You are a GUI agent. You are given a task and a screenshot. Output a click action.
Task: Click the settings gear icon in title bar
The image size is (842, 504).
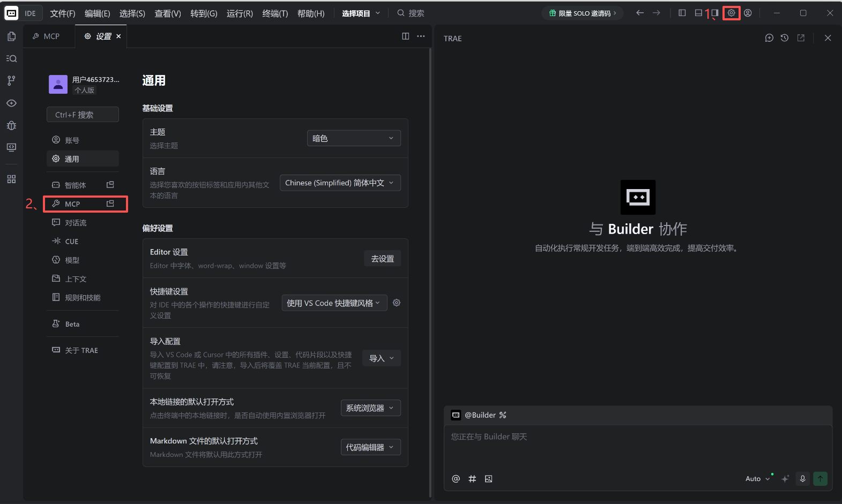point(731,13)
